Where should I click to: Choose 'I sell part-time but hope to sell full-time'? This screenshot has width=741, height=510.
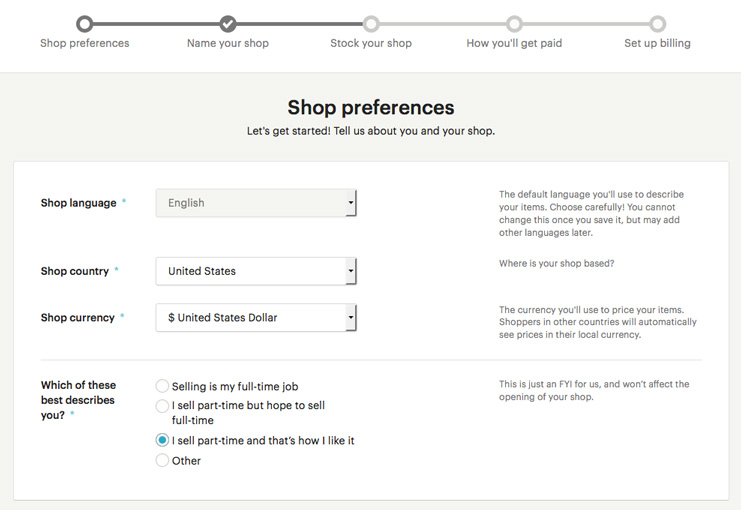[x=162, y=406]
